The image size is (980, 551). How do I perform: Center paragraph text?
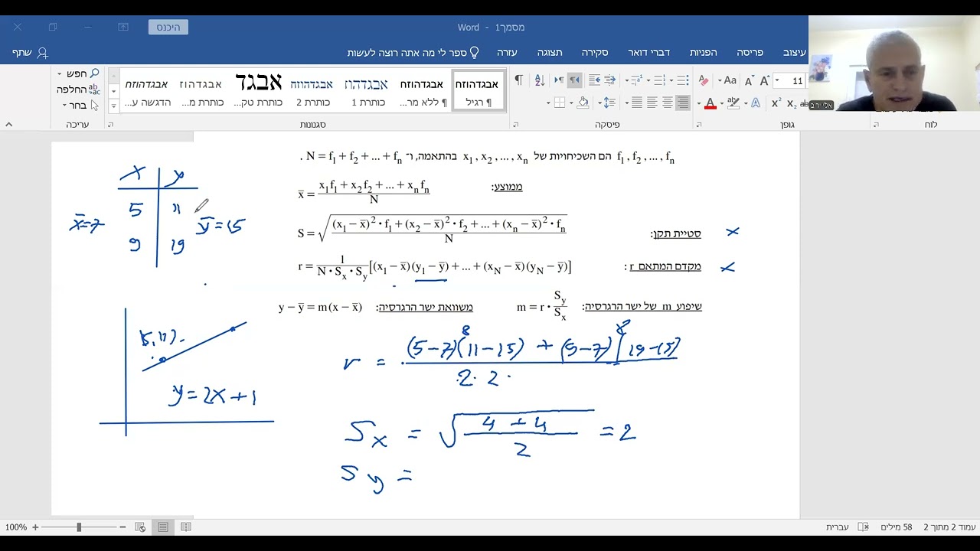point(668,103)
